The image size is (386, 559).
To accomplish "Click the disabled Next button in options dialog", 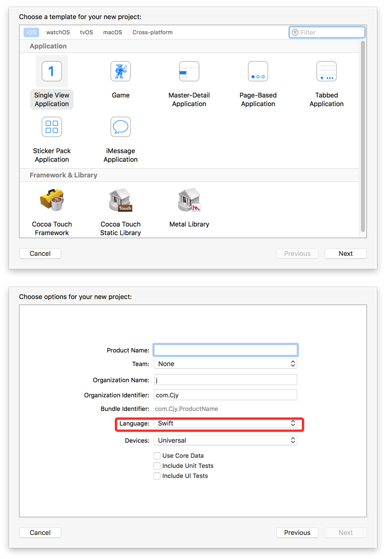I will [x=345, y=532].
